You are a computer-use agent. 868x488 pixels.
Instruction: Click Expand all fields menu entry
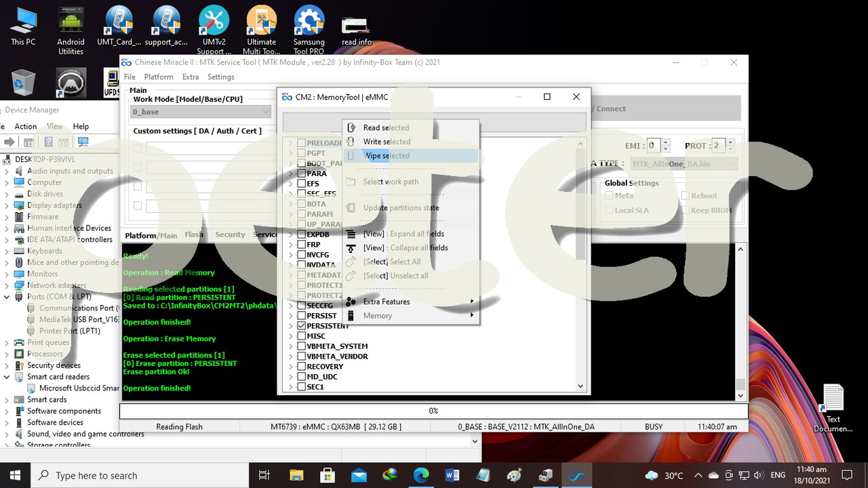(411, 234)
